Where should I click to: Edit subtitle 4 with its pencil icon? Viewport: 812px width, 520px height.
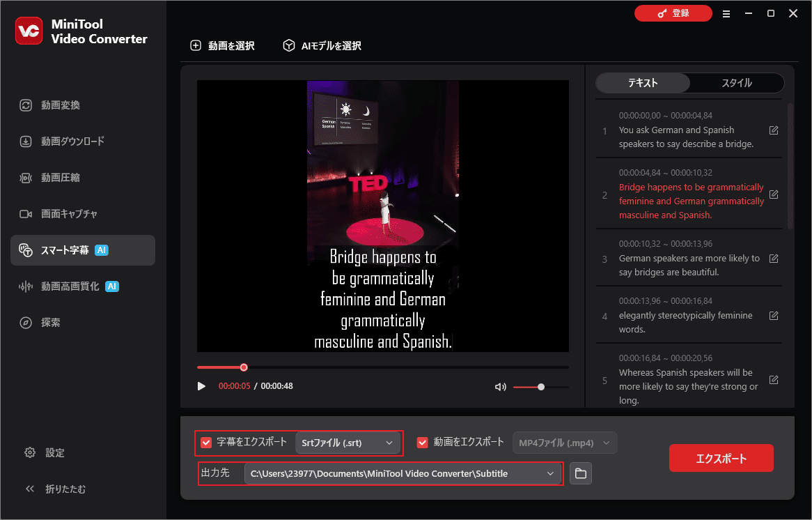[x=774, y=315]
